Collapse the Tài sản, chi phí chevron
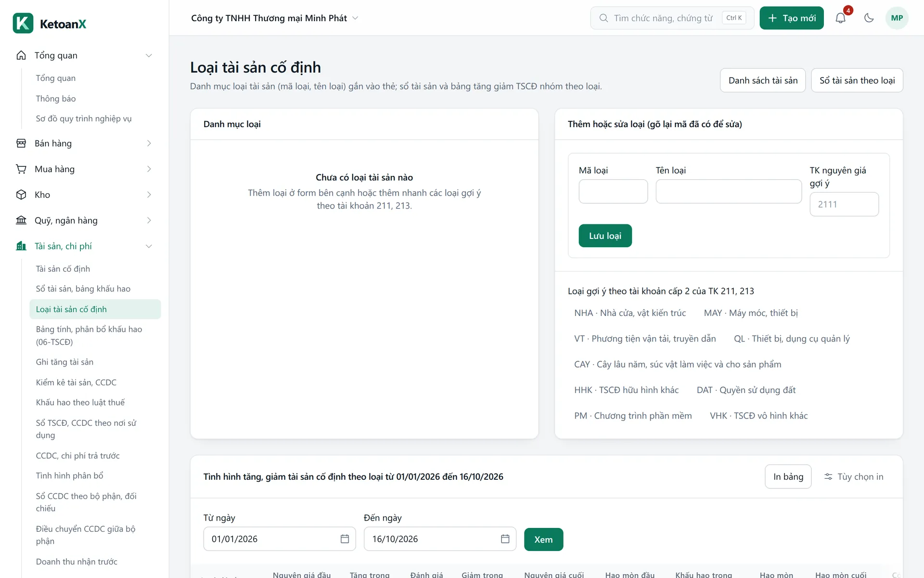 pos(149,246)
